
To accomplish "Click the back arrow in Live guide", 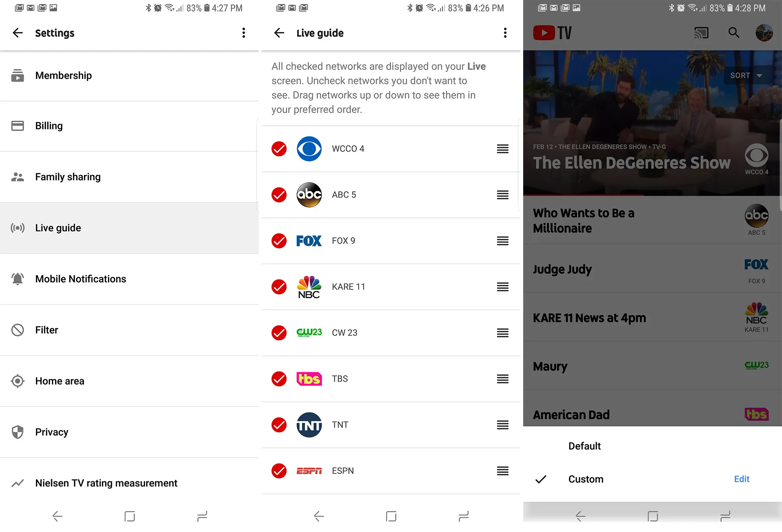I will tap(278, 33).
